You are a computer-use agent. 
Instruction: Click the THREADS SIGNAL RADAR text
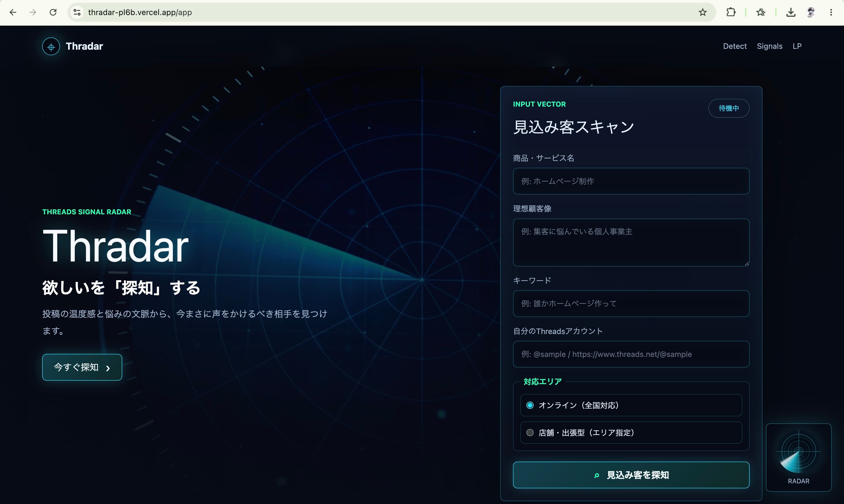[87, 212]
